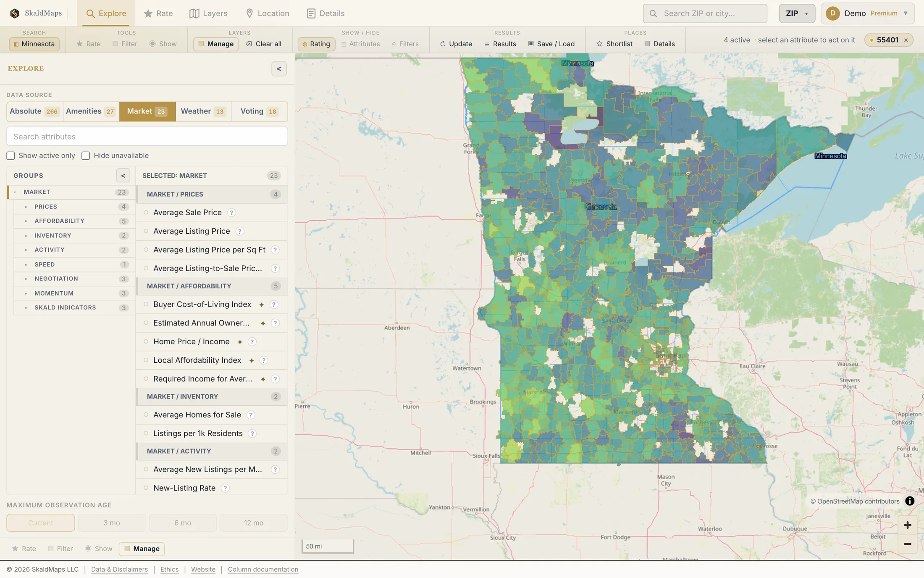Click the map info icon
Viewport: 924px width, 578px height.
tap(910, 501)
